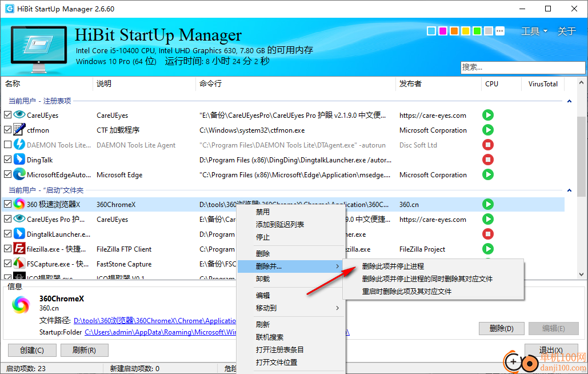The image size is (588, 374).
Task: Select 删除此项并停止进程 submenu option
Action: click(x=433, y=266)
